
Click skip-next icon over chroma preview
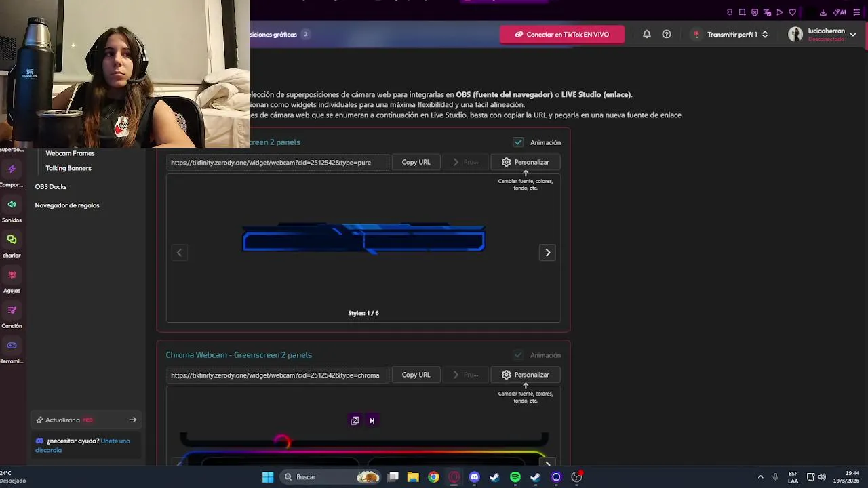pos(372,420)
